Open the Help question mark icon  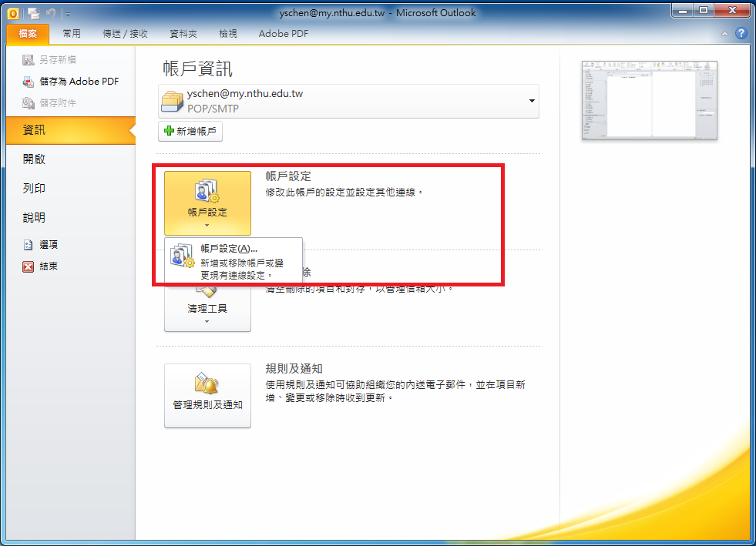tap(741, 33)
